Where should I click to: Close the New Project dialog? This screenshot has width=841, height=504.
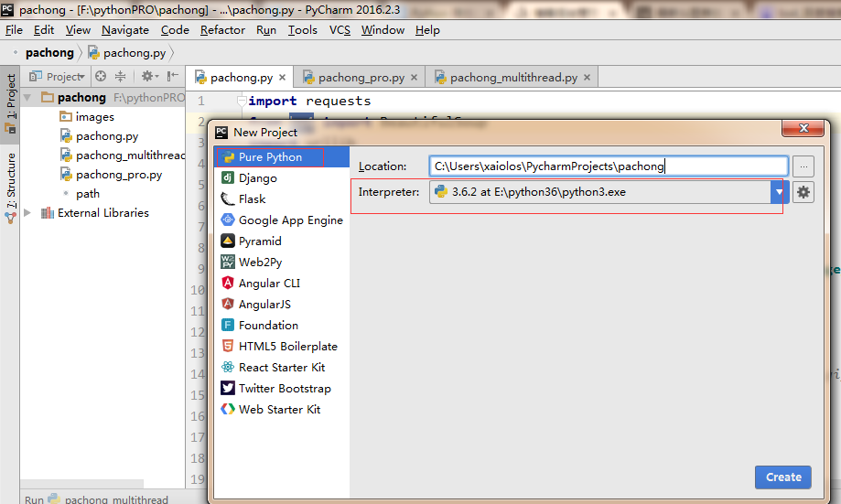point(803,128)
